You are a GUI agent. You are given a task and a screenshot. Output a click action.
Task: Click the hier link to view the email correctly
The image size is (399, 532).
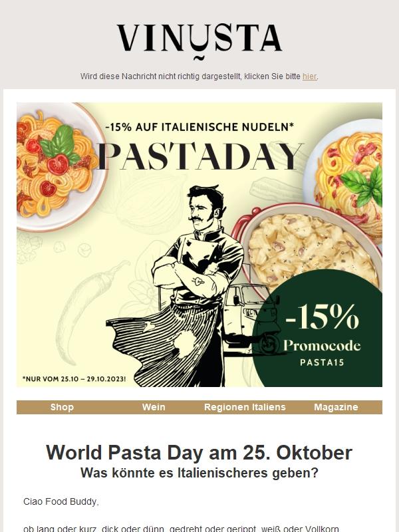[x=310, y=75]
